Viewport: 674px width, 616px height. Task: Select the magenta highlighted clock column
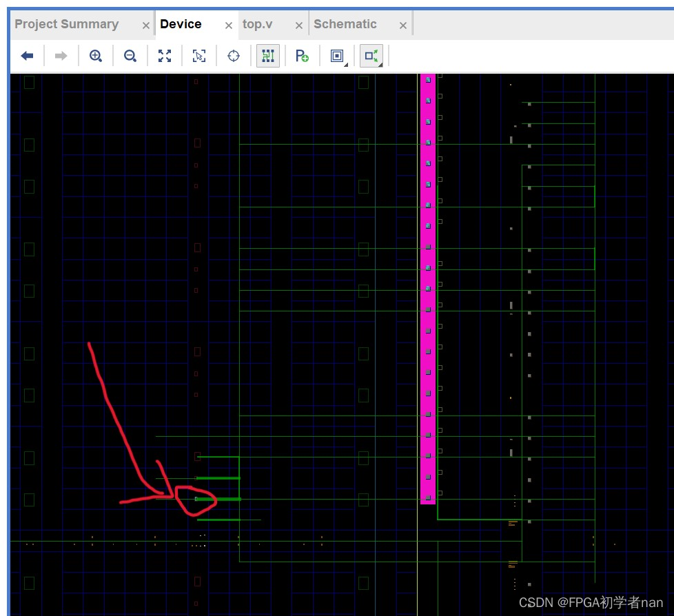(x=428, y=289)
